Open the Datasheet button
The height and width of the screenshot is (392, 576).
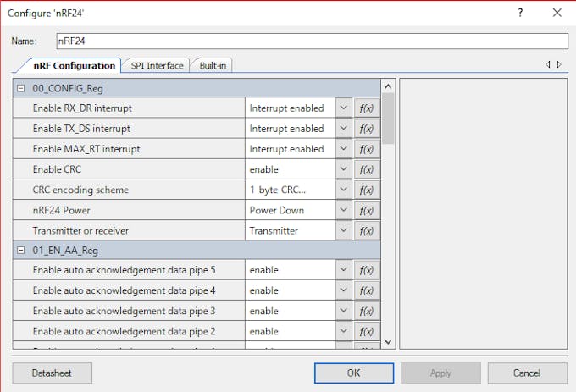[x=52, y=373]
